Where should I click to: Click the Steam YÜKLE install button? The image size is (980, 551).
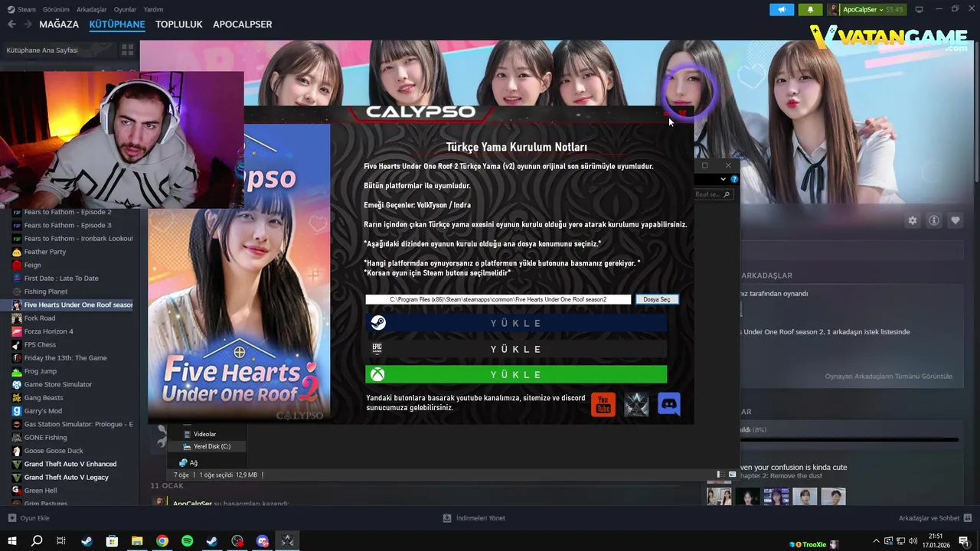516,323
